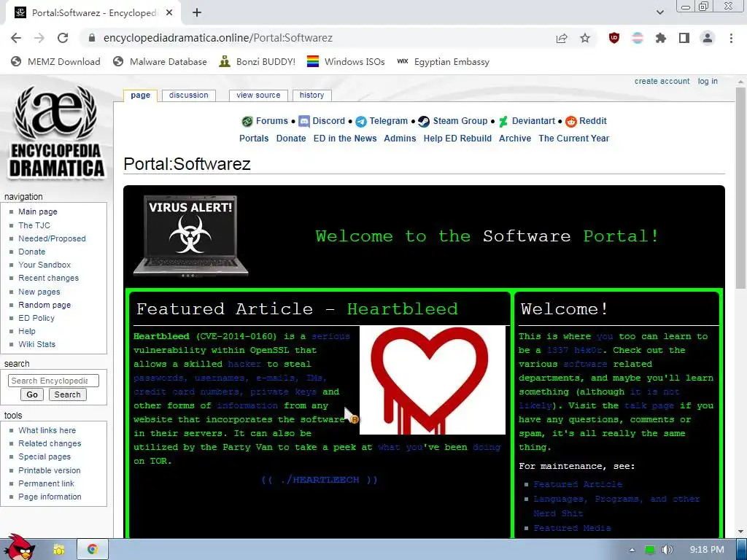This screenshot has height=560, width=747.
Task: Open Random page in sidebar
Action: (x=44, y=305)
